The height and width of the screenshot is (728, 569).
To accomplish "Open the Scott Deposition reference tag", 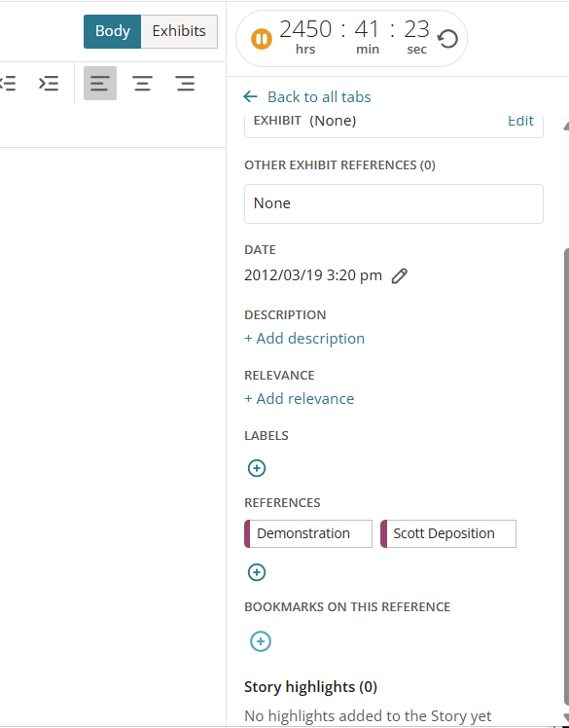I will [x=447, y=533].
